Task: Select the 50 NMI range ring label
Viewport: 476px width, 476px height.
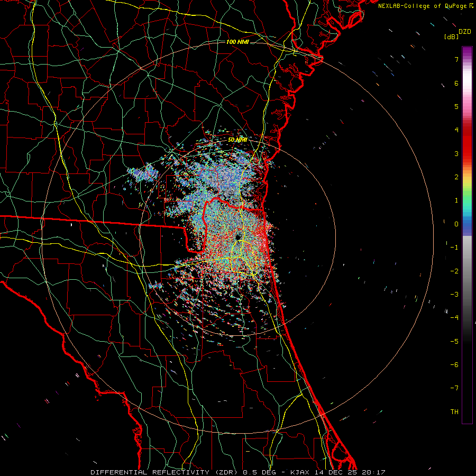Action: [237, 140]
